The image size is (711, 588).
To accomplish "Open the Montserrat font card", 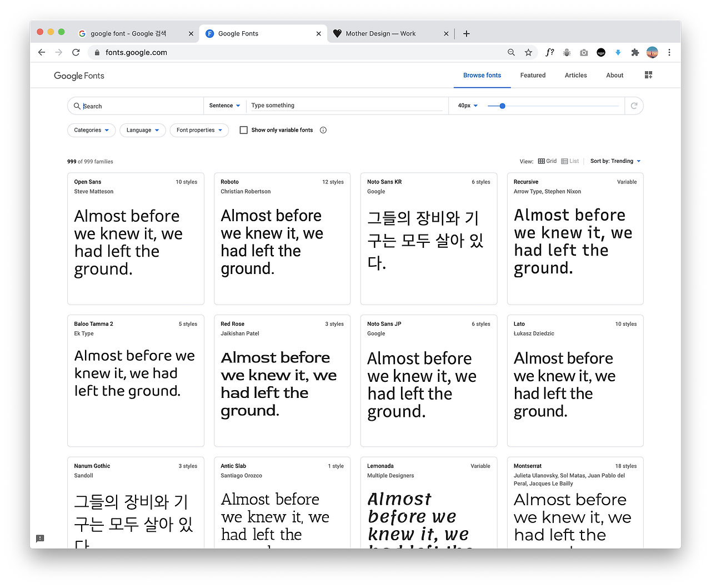I will pos(575,502).
